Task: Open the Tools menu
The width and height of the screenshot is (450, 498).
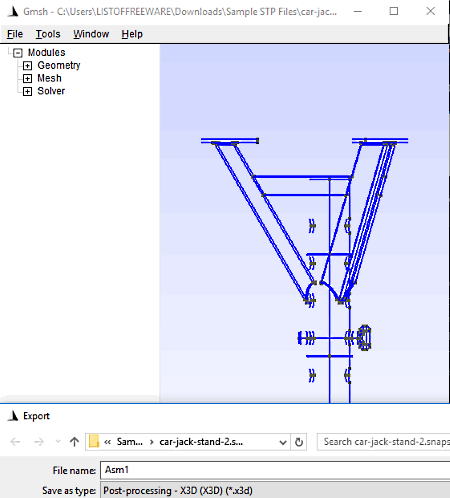Action: click(48, 34)
